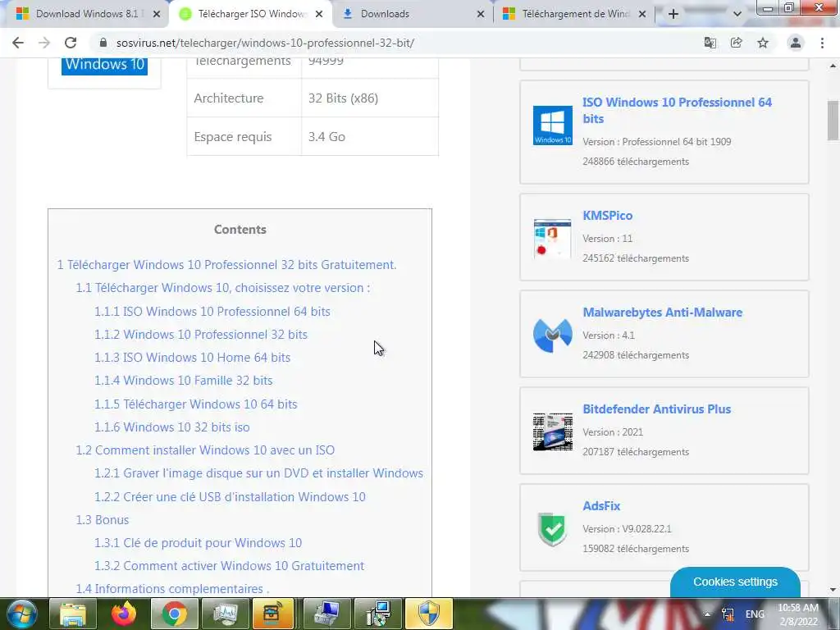Go to 1.1.2 Windows 10 Professionnel 32 bits

(201, 335)
